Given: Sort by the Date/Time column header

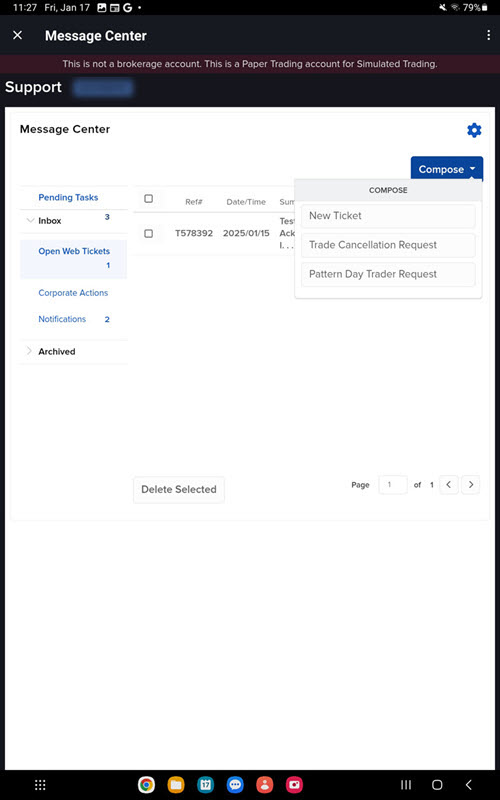Looking at the screenshot, I should 246,202.
